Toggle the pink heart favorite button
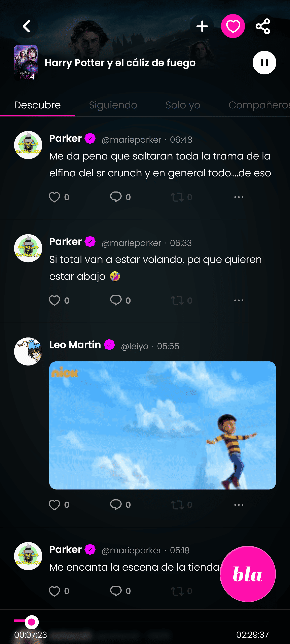 point(233,26)
